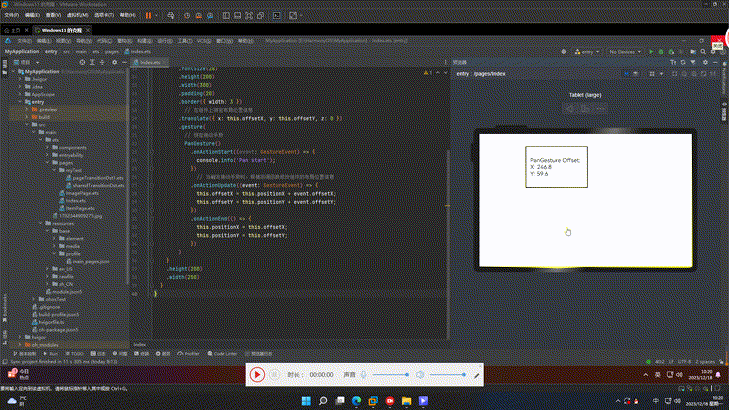Switch to VMware home tab
729x410 pixels.
point(12,30)
